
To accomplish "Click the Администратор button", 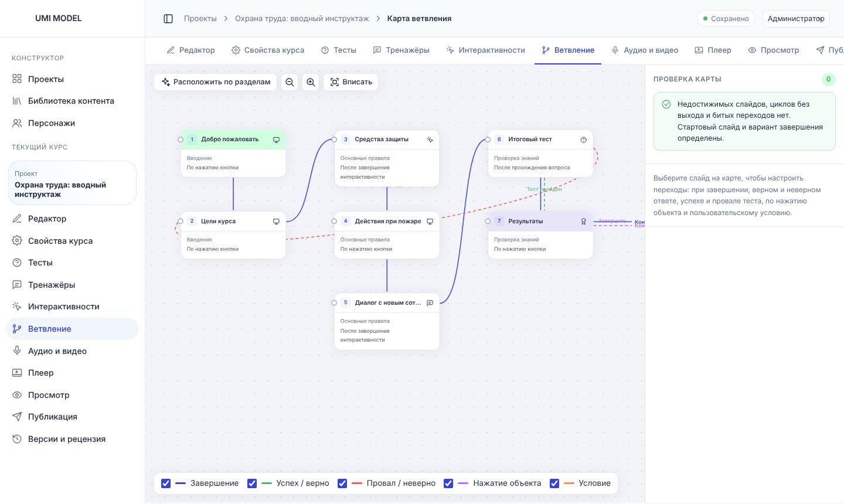I will 796,19.
